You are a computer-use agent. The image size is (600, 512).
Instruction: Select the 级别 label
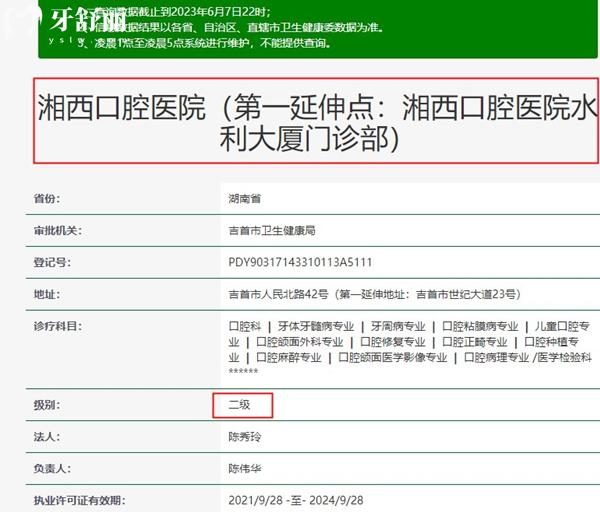click(x=47, y=405)
